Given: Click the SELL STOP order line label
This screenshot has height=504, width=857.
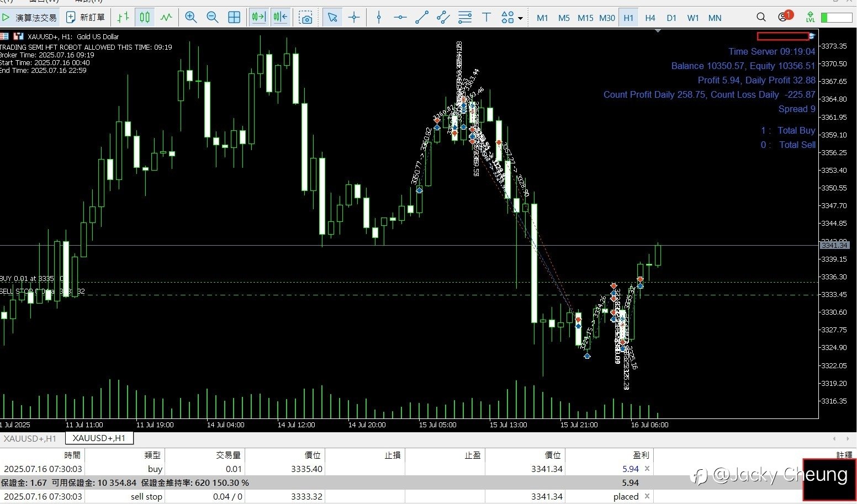Looking at the screenshot, I should [42, 291].
